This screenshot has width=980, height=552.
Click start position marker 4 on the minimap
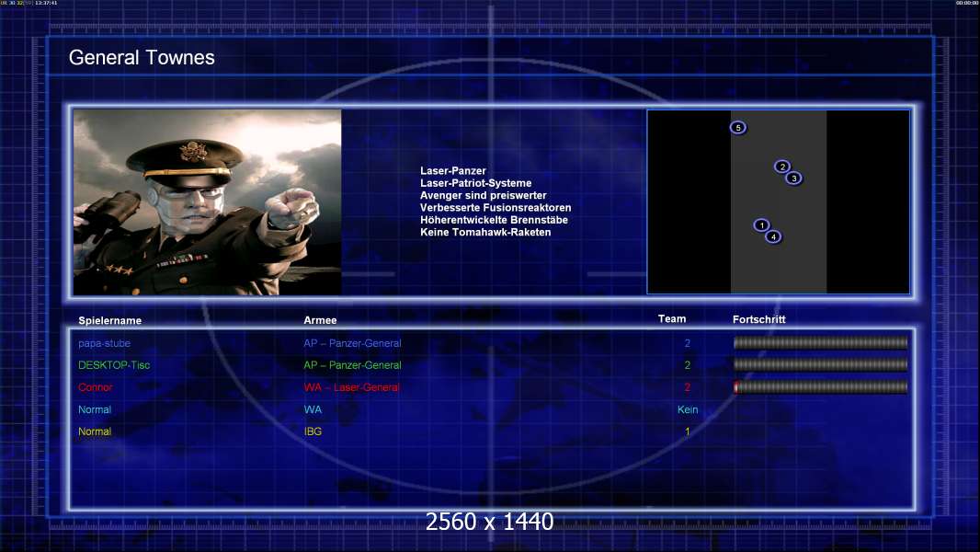773,237
